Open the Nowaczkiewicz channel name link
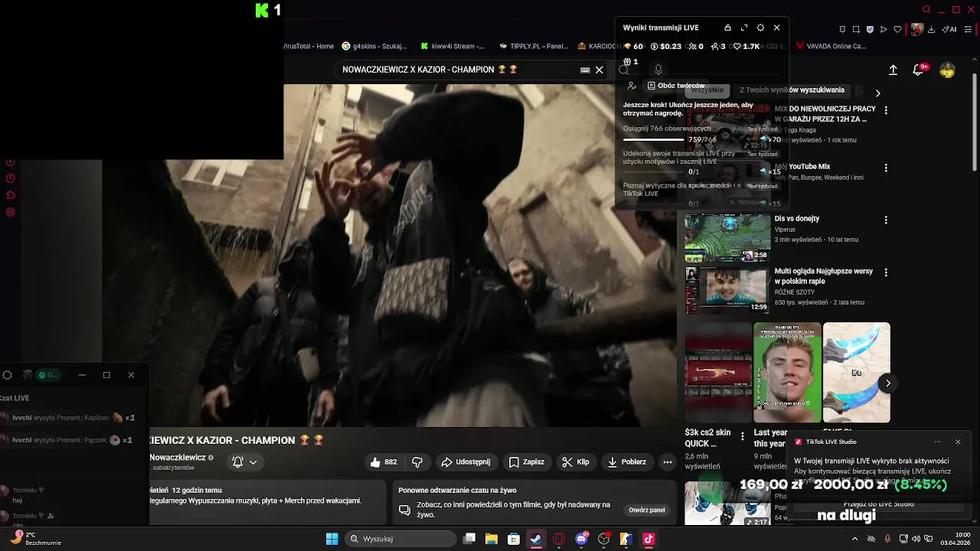The width and height of the screenshot is (980, 551). point(178,458)
